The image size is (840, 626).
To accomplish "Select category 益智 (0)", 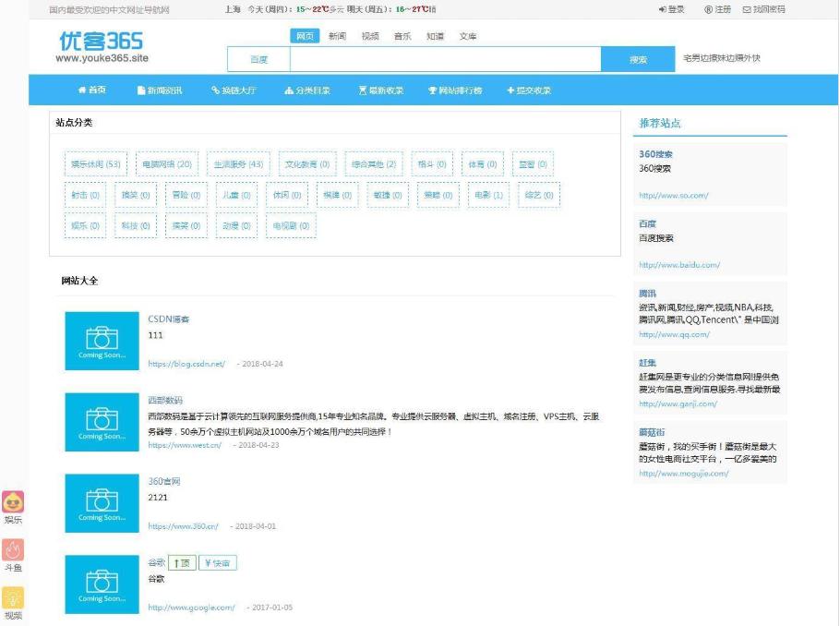I will click(533, 164).
